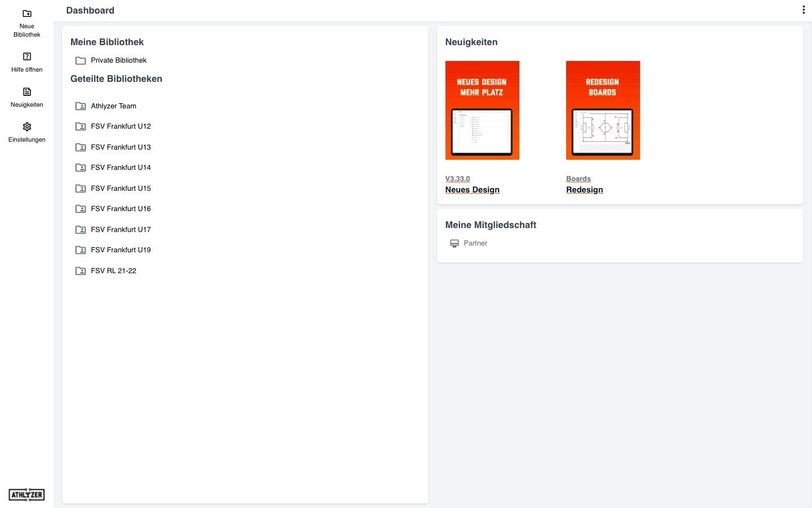Click the Athlyzer Team shared folder icon

click(81, 106)
